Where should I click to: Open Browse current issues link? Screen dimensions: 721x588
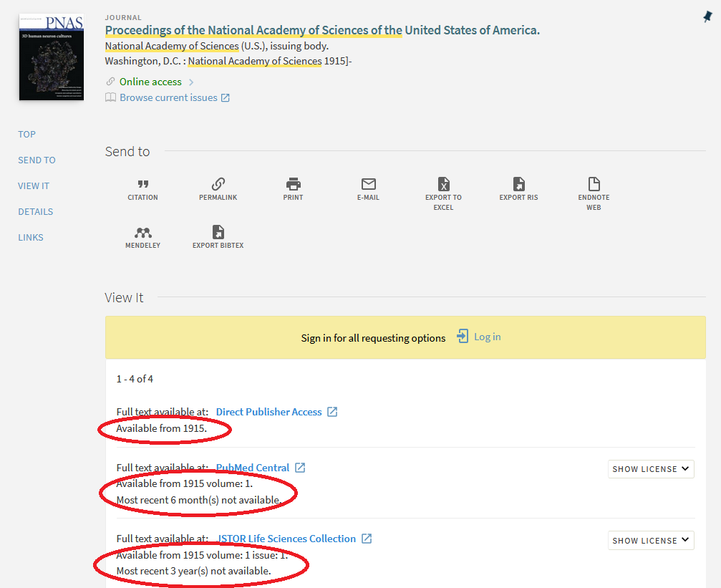tap(168, 97)
